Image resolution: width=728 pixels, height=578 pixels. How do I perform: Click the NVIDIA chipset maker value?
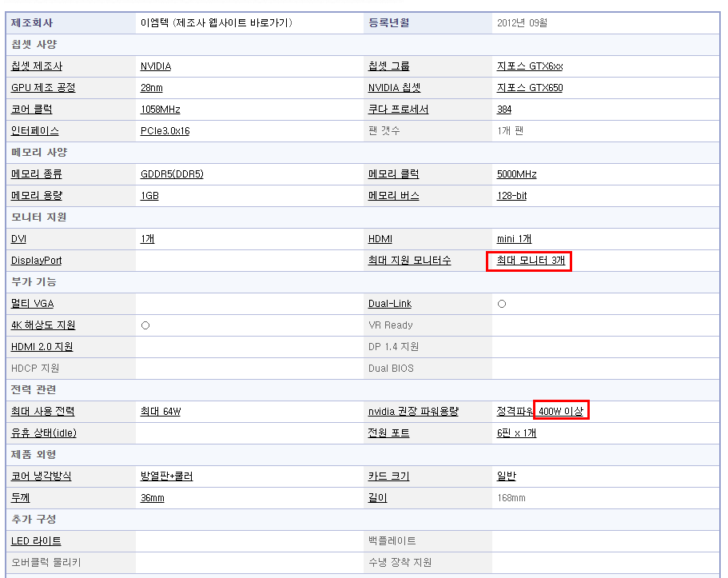[x=156, y=66]
